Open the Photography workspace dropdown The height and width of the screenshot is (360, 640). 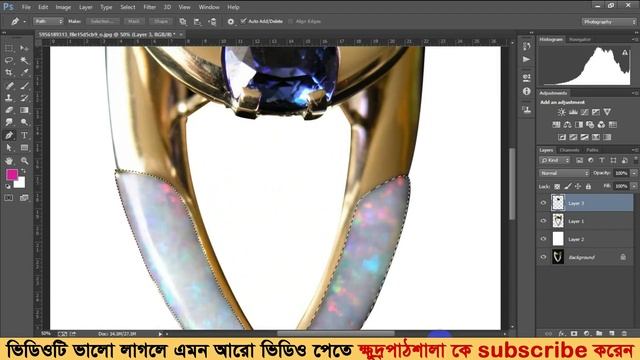tap(609, 22)
